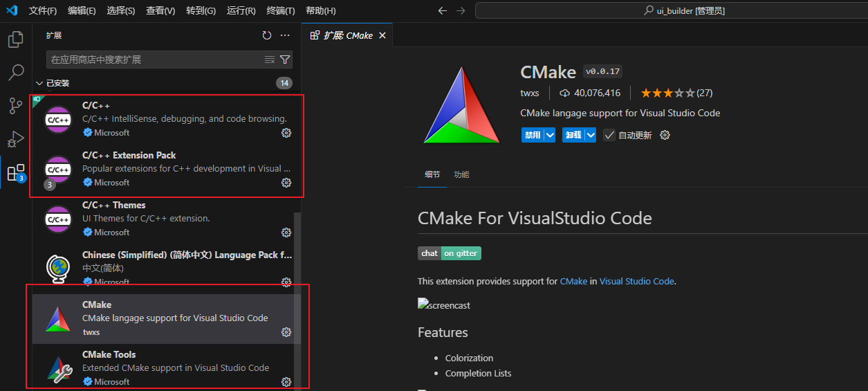Viewport: 868px width, 391px height.
Task: Select the Chinese (Simplified) Language Pack row
Action: (167, 269)
